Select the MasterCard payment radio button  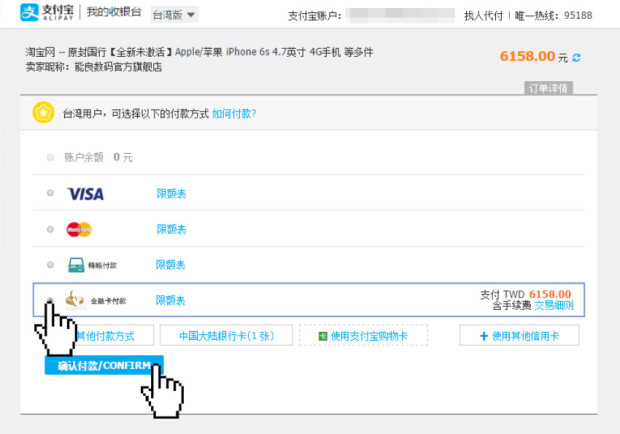pos(50,229)
